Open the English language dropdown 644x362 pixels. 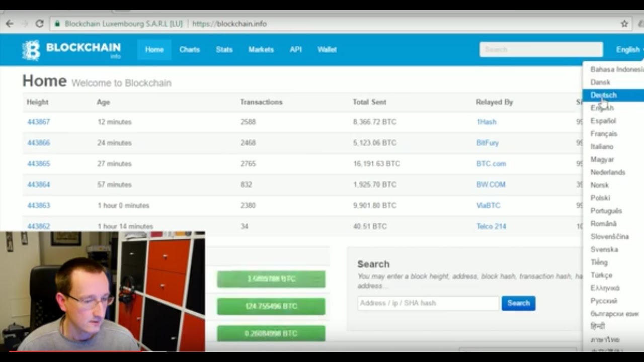click(629, 49)
